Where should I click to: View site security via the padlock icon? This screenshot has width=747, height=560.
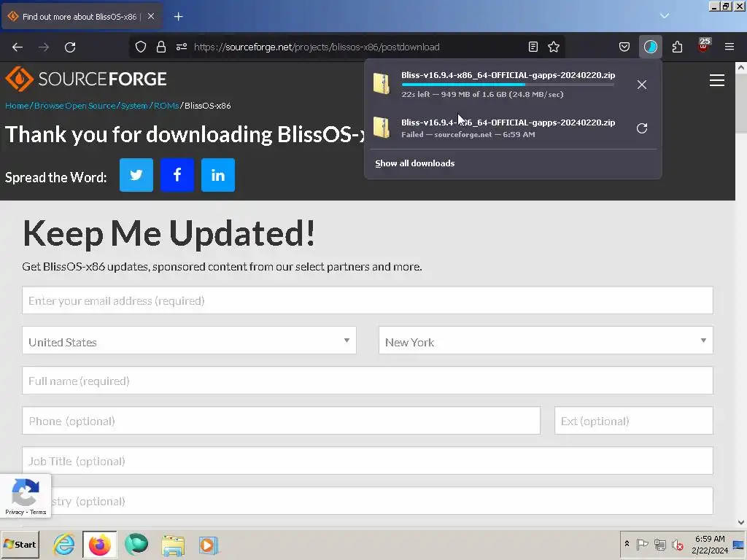point(161,47)
